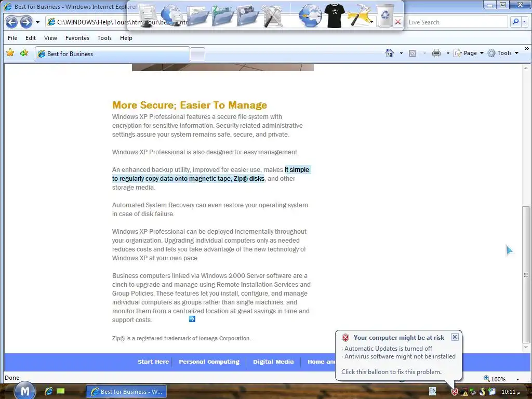Expand the Home button dropdown arrow
Screen dimensions: 532x399
[401, 54]
